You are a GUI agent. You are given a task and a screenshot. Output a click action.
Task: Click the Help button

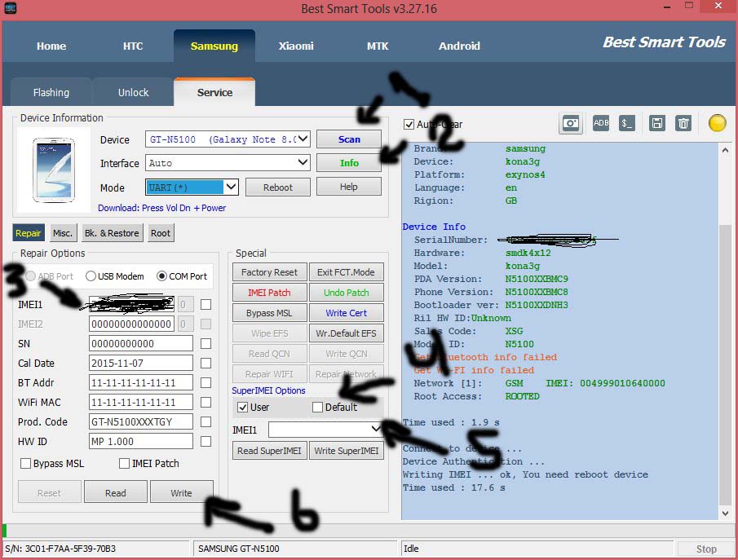349,187
